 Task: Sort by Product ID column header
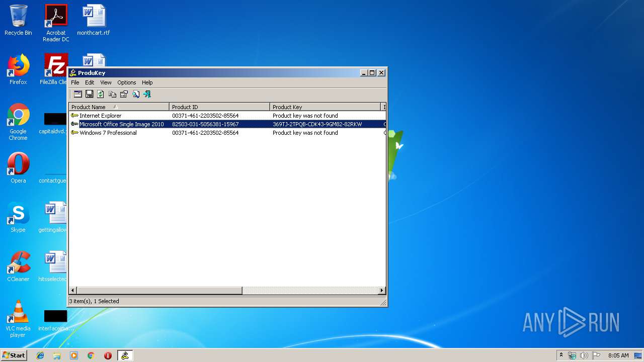tap(220, 107)
